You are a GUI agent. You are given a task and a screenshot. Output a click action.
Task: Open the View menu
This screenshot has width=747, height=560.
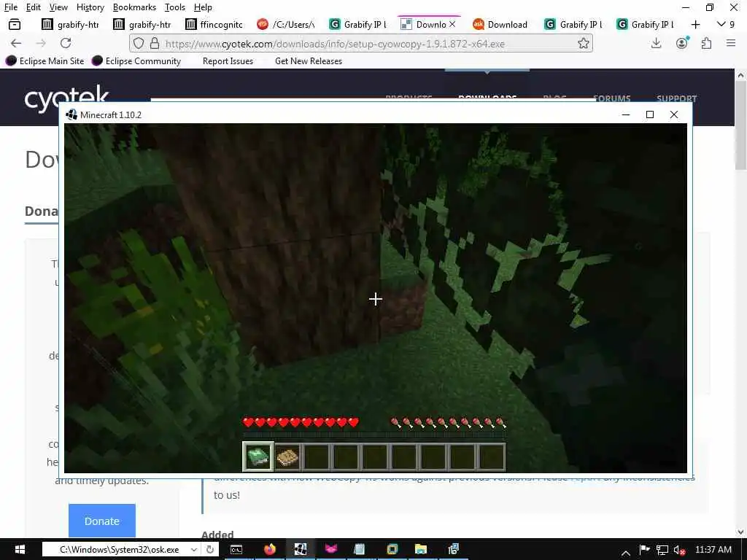coord(58,7)
